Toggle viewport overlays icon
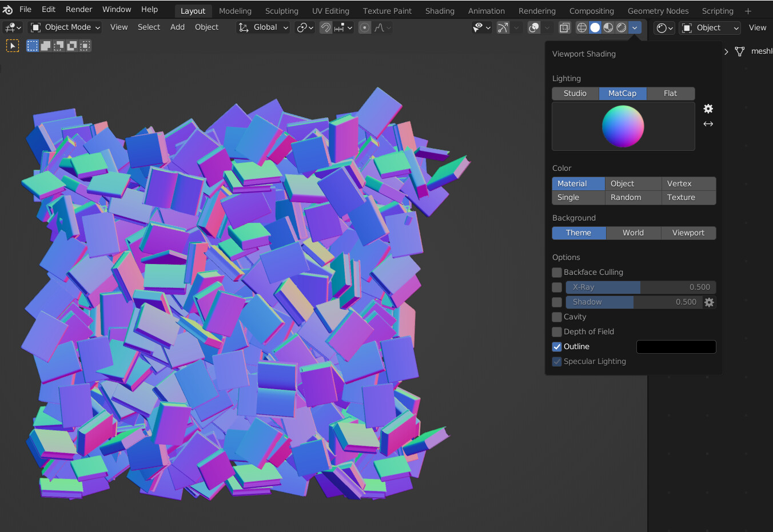Image resolution: width=773 pixels, height=532 pixels. pos(533,27)
